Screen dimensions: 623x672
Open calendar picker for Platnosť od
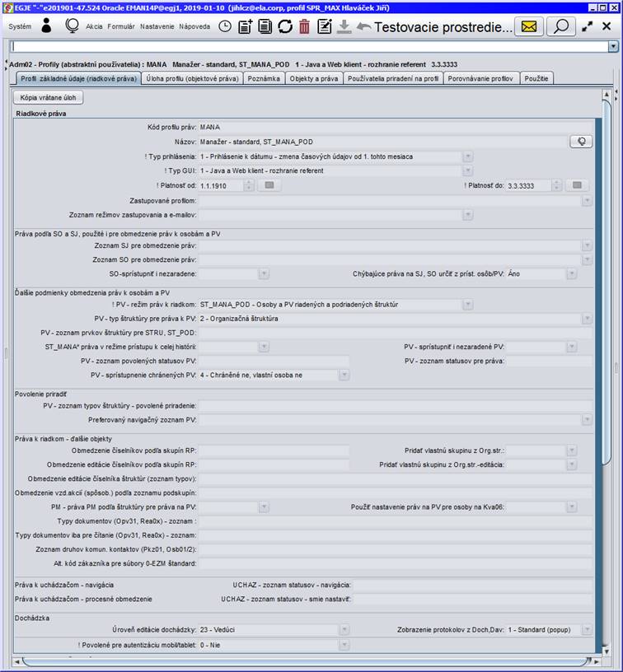tap(269, 185)
